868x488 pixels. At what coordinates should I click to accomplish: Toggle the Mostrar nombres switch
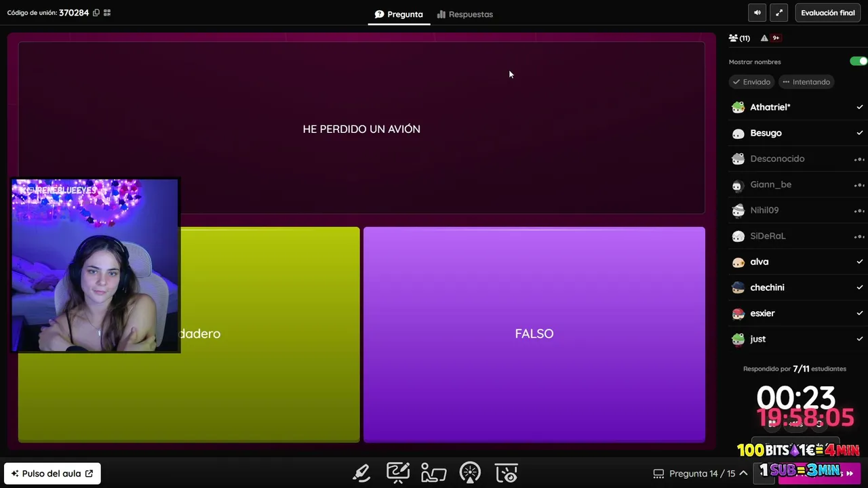(x=859, y=61)
